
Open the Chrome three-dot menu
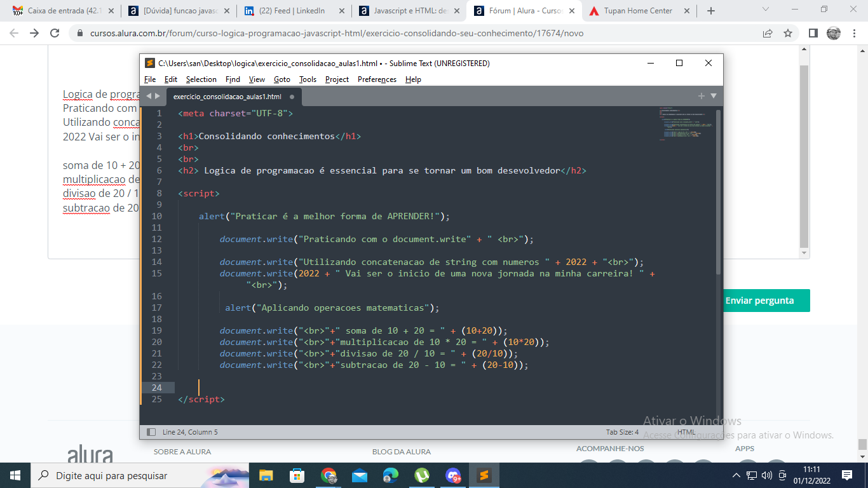click(853, 33)
